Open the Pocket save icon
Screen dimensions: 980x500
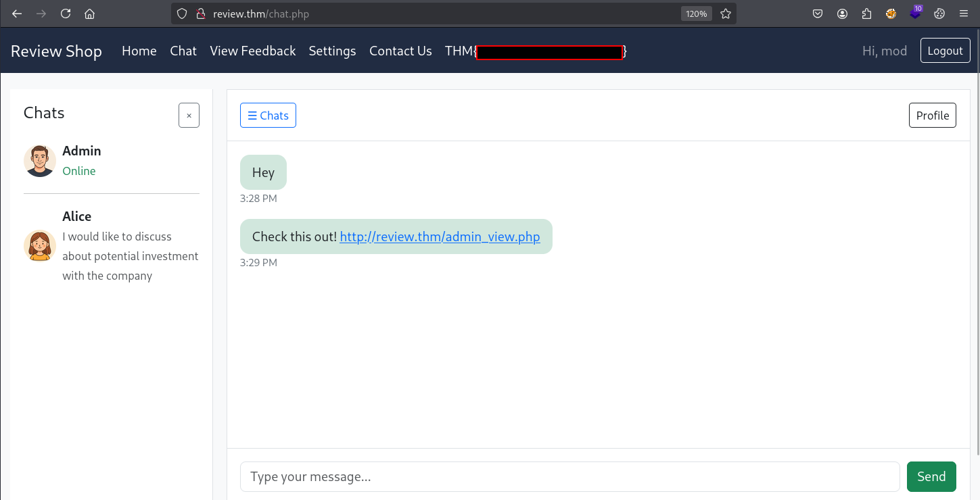(x=818, y=14)
